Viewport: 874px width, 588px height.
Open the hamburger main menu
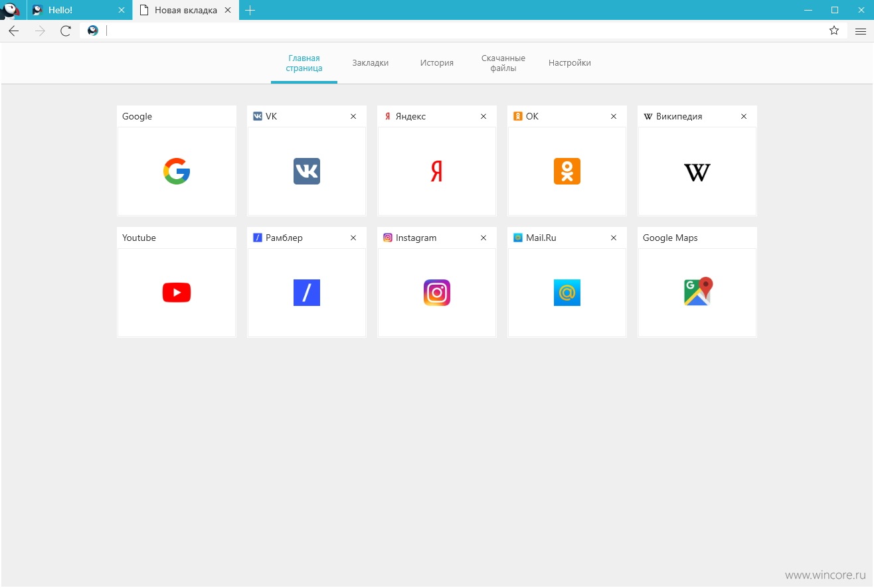point(860,31)
